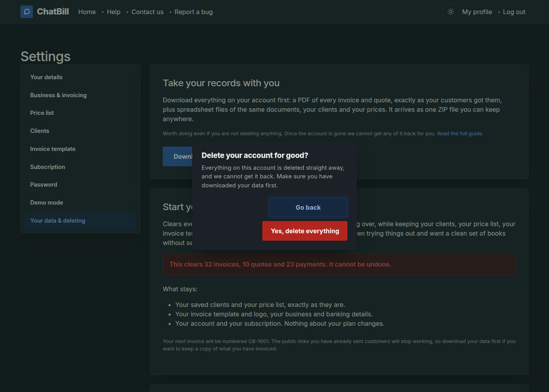Open Price list settings

[x=80, y=113]
